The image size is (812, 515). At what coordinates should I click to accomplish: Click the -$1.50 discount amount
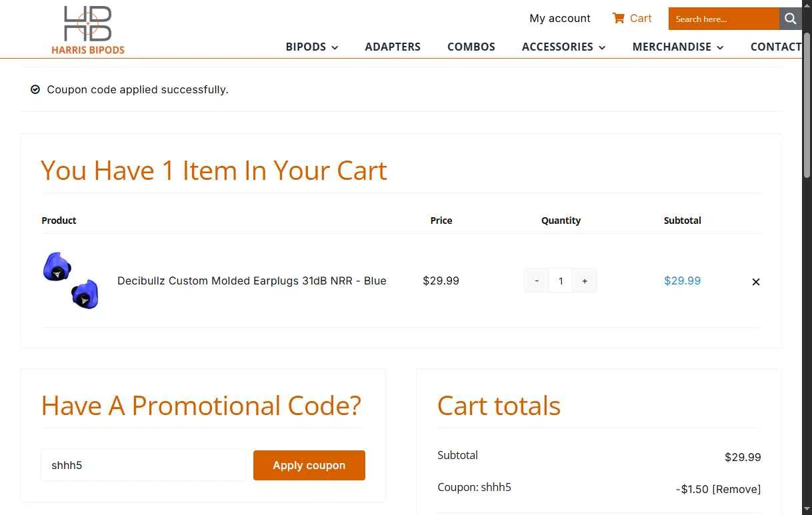(x=692, y=489)
